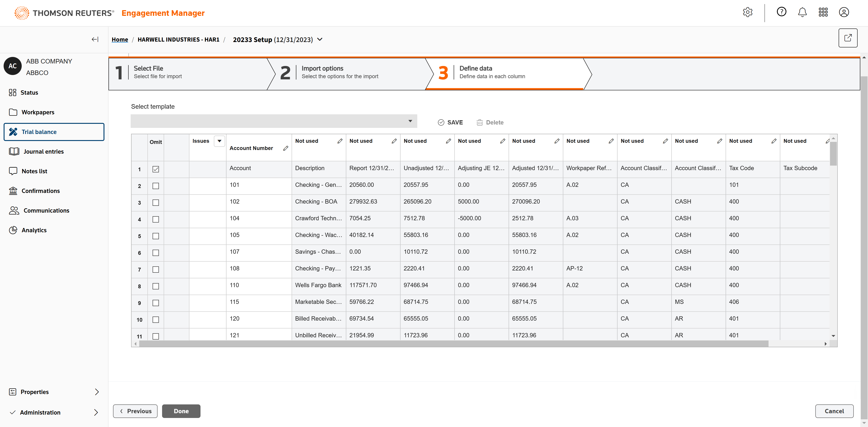Click the Done button
Image resolution: width=868 pixels, height=427 pixels.
pos(181,411)
